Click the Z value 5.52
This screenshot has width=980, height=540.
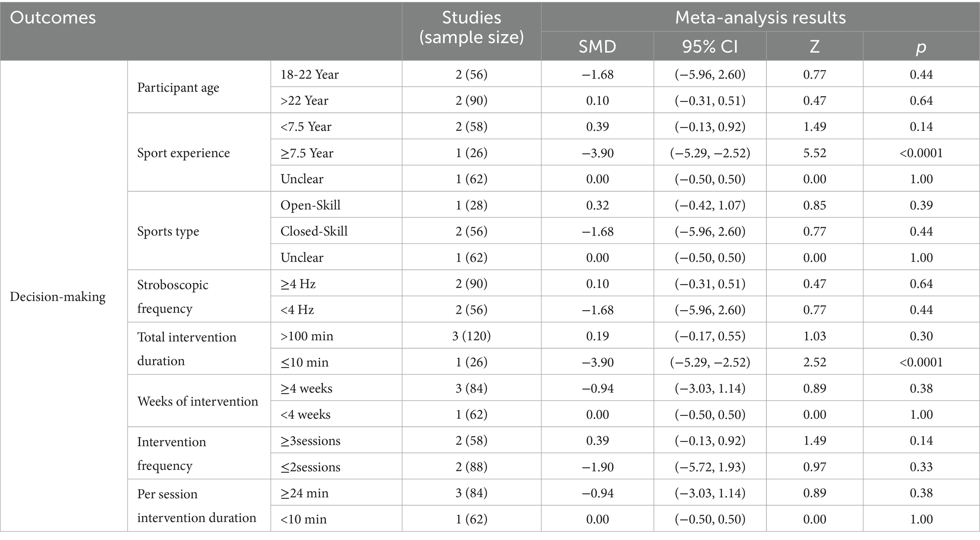(x=814, y=153)
